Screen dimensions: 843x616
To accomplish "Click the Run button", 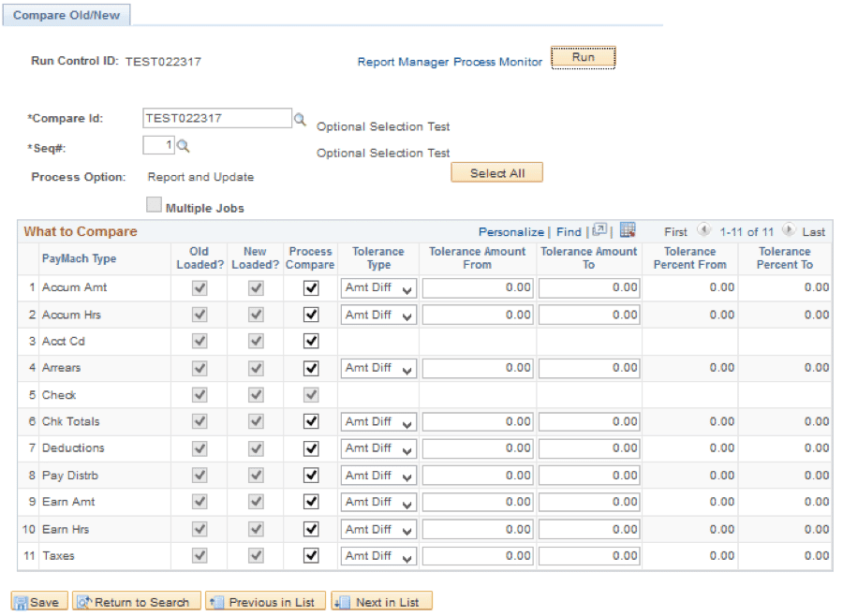I will coord(584,57).
